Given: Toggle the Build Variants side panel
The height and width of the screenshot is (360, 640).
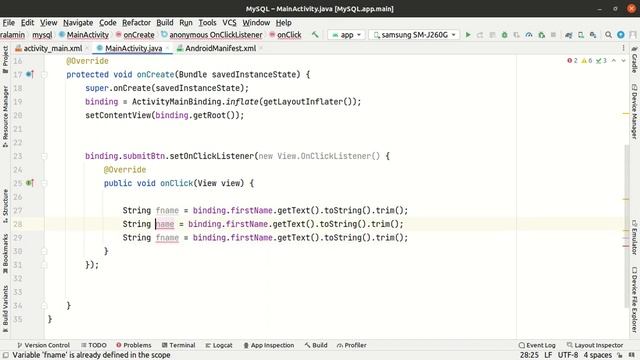Looking at the screenshot, I should pos(5,309).
